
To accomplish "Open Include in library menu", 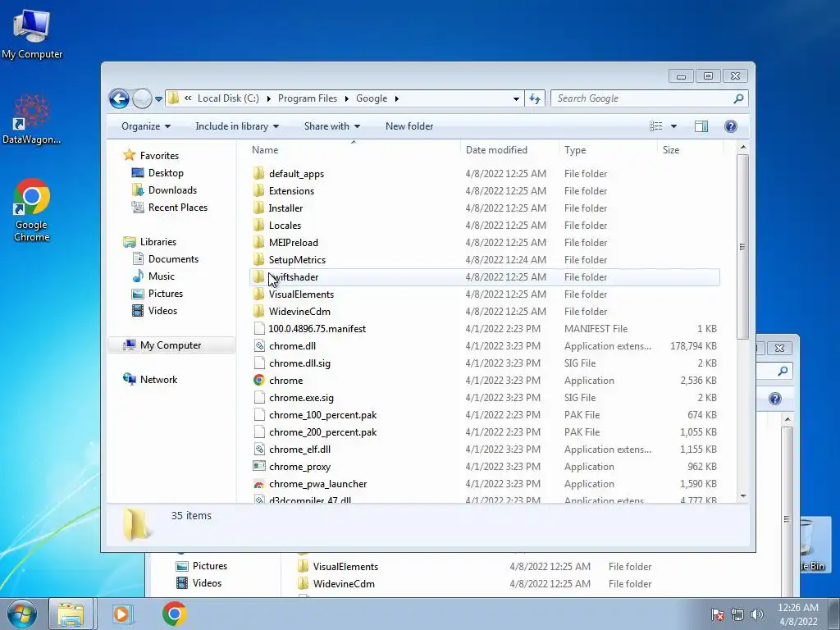I will [237, 126].
